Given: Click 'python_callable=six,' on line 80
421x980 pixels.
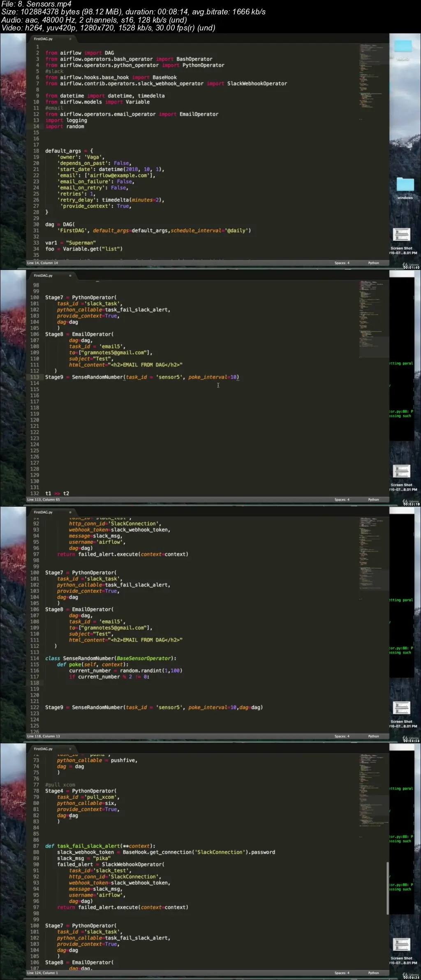Looking at the screenshot, I should (x=87, y=803).
